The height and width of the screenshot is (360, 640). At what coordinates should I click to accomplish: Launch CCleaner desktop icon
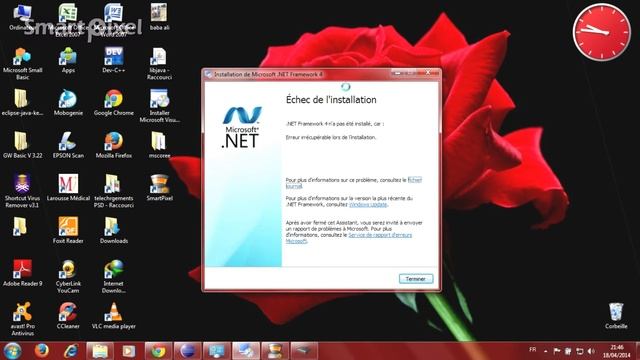point(68,316)
